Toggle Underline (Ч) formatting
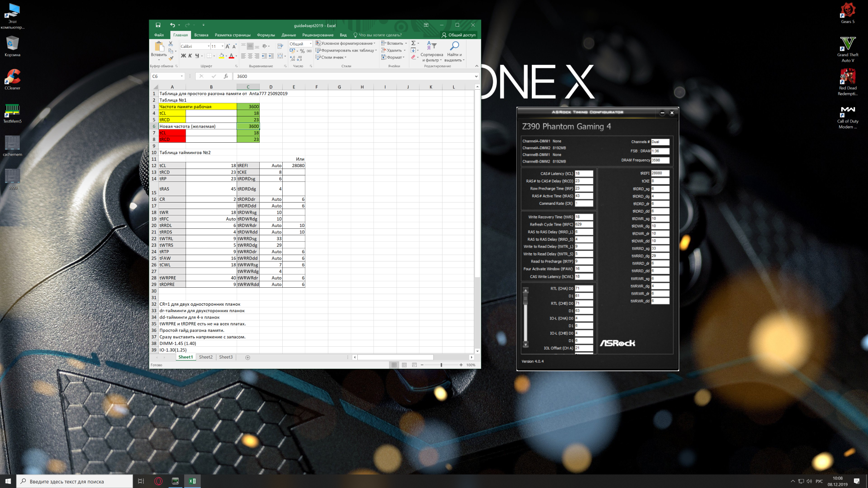 (197, 56)
